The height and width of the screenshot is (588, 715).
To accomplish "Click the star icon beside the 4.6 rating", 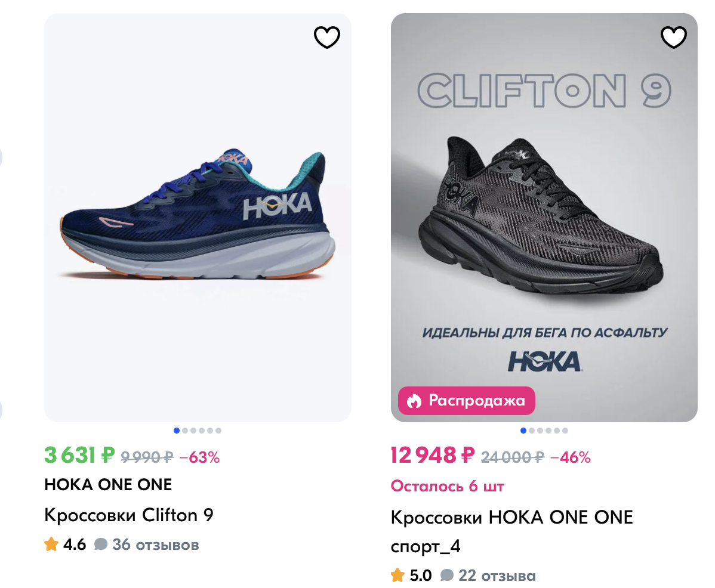I will click(x=51, y=544).
